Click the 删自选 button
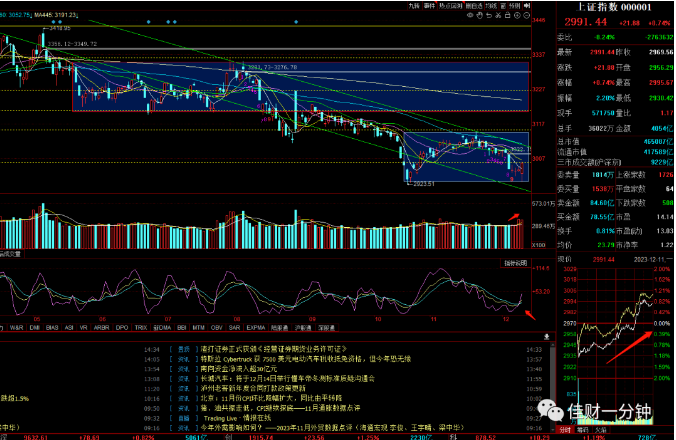The image size is (676, 440). tap(474, 6)
